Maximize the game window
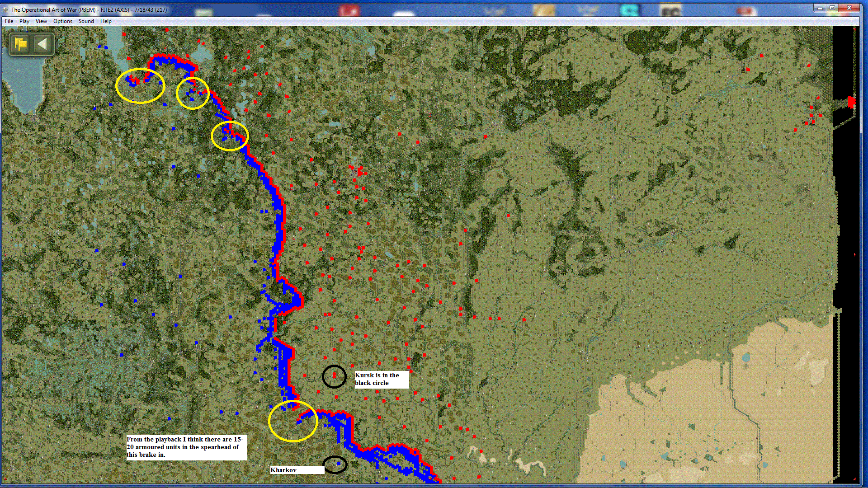This screenshot has height=488, width=868. tap(832, 8)
